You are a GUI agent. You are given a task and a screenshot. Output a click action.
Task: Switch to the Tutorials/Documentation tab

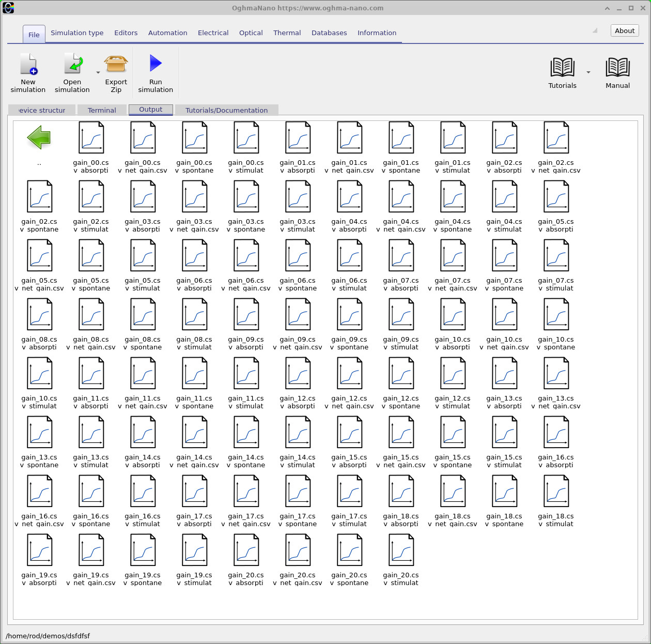pos(227,110)
